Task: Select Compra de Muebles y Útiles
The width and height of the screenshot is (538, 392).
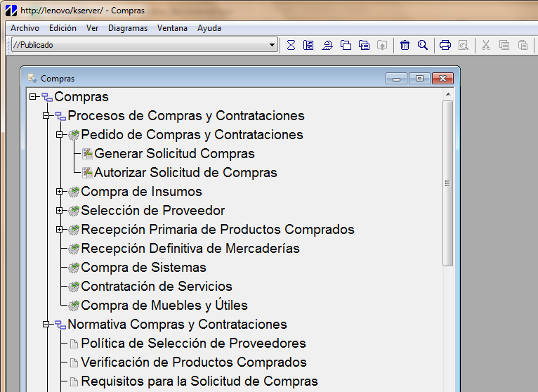Action: point(164,305)
